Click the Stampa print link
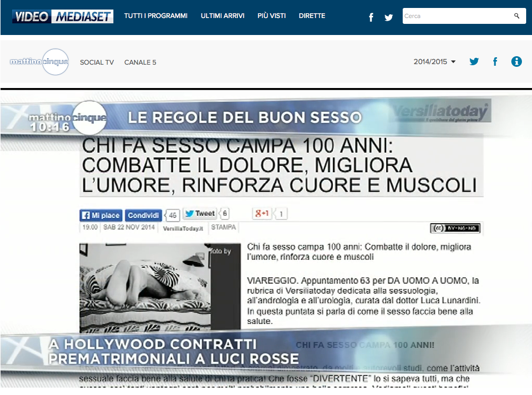Image resolution: width=532 pixels, height=395 pixels. point(223,227)
